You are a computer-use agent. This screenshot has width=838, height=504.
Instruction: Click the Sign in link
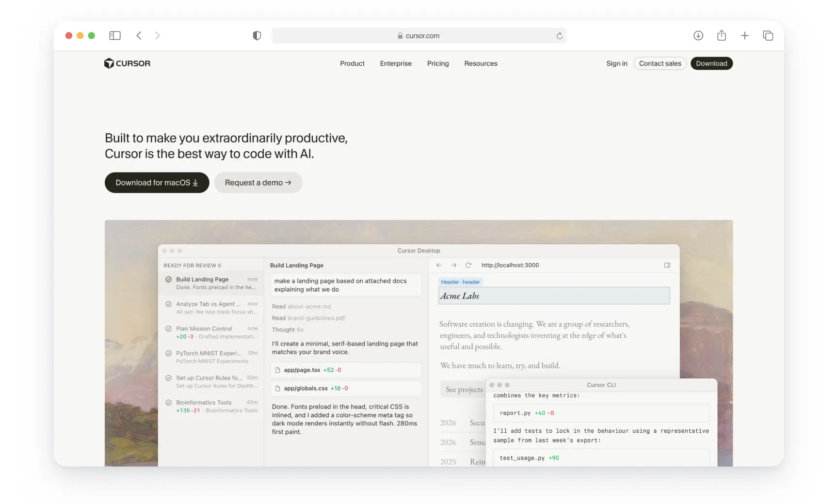(x=617, y=63)
